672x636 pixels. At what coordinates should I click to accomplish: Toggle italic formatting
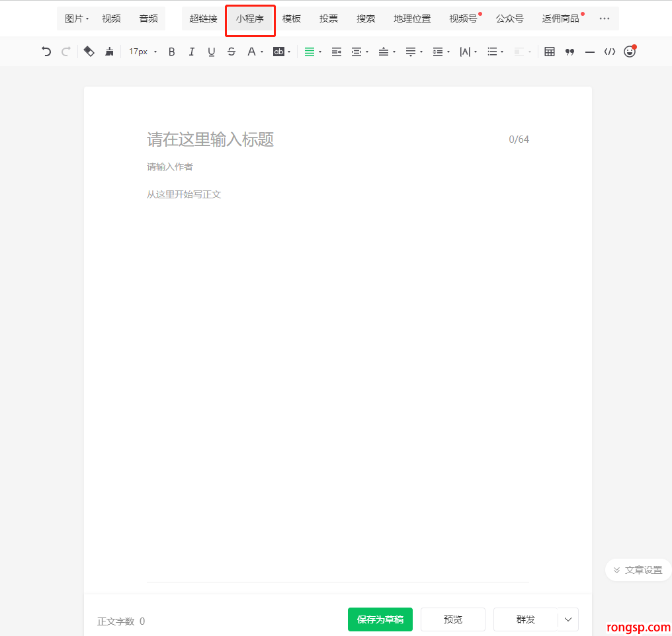(x=192, y=52)
